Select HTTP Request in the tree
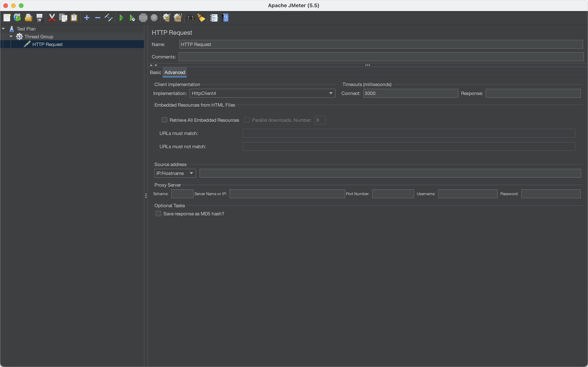588x367 pixels. click(x=47, y=44)
